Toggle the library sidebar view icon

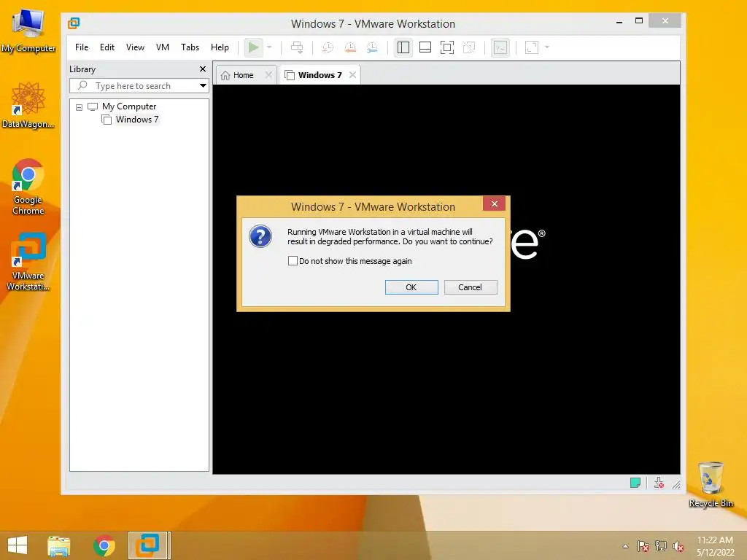coord(403,47)
